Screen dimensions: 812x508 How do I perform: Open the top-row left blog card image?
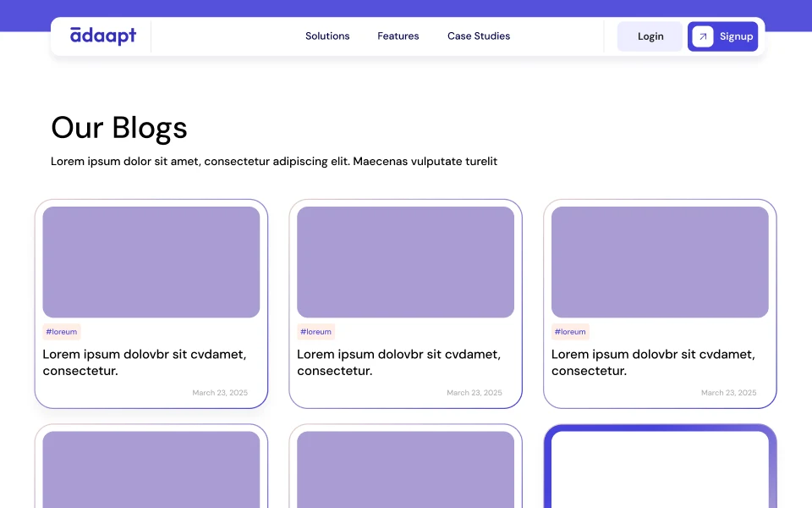(x=151, y=262)
